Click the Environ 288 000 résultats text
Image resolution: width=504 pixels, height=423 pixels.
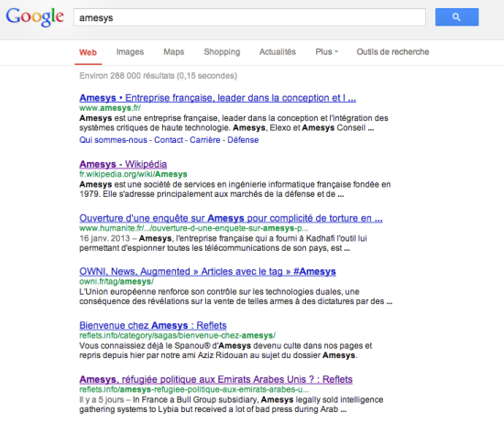159,76
